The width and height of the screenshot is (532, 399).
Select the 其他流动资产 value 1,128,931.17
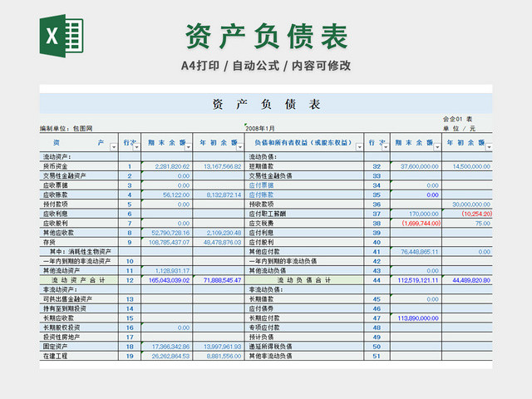click(x=172, y=271)
